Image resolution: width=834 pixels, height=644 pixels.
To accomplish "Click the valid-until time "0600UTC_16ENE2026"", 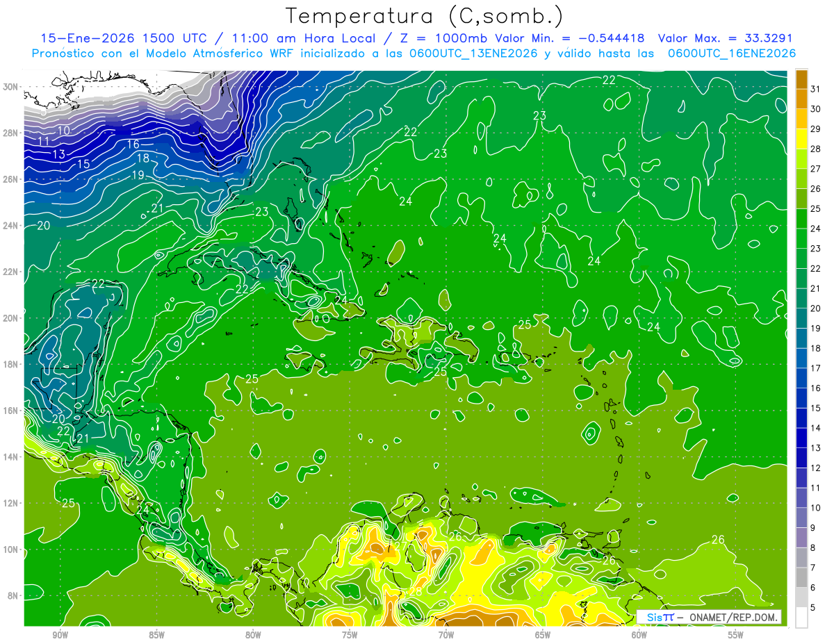I will 731,53.
